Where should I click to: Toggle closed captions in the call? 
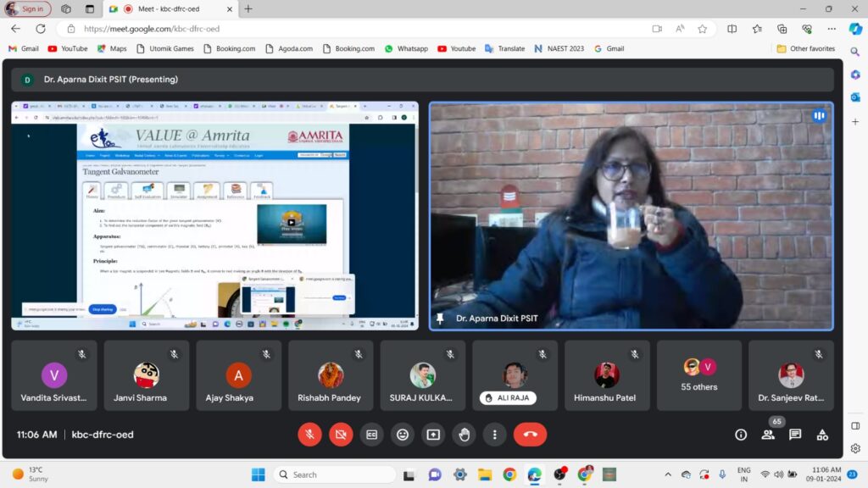pos(371,435)
